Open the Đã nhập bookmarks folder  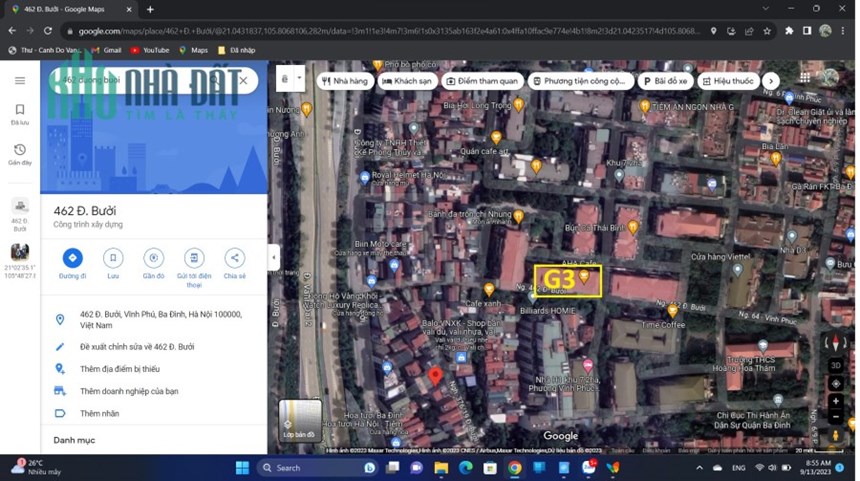point(237,50)
